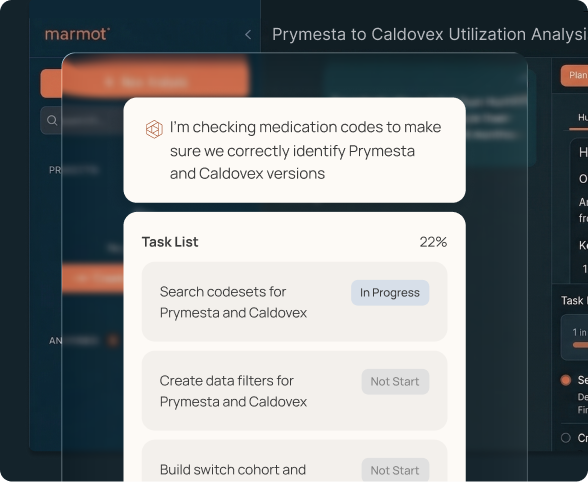Collapse sidebar with the left chevron
This screenshot has height=482, width=588.
point(248,35)
